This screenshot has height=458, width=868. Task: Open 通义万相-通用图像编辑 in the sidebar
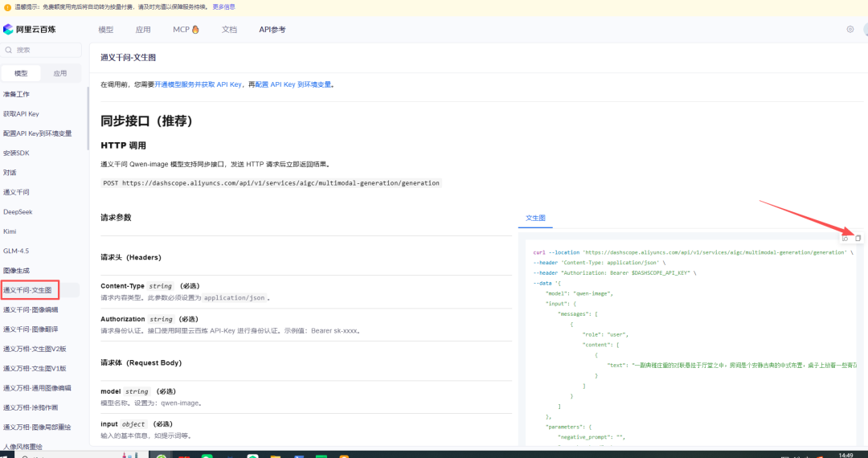37,388
